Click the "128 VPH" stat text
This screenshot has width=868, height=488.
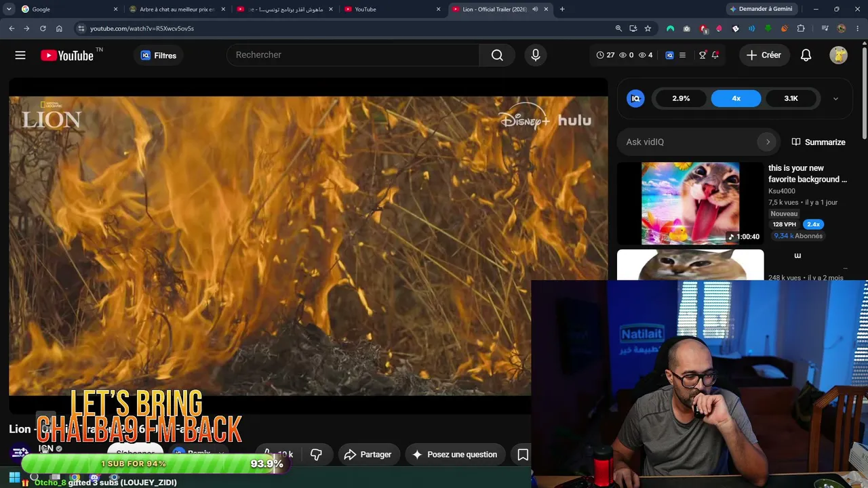pos(785,224)
